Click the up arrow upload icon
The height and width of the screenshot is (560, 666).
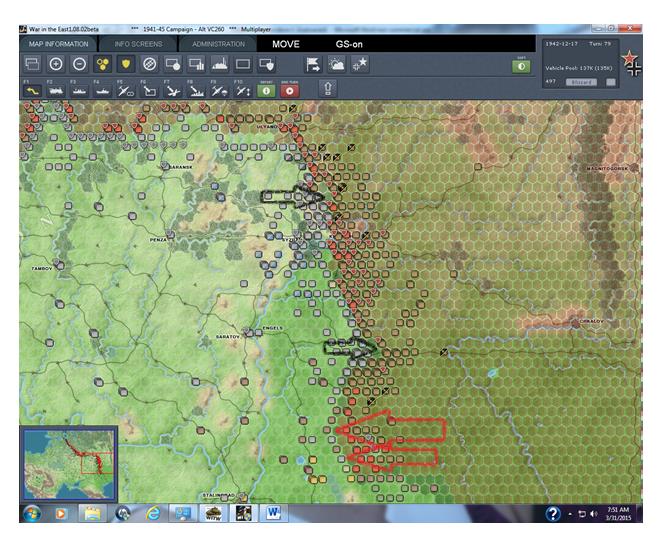327,88
